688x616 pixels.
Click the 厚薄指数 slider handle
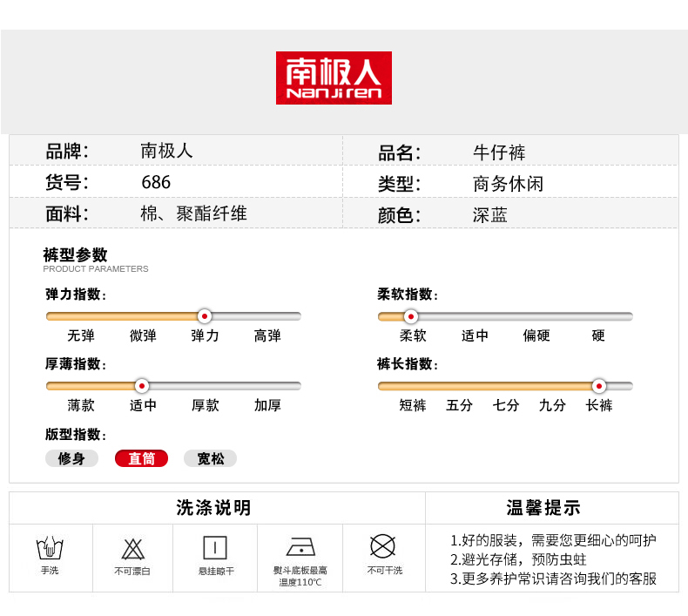coord(142,386)
